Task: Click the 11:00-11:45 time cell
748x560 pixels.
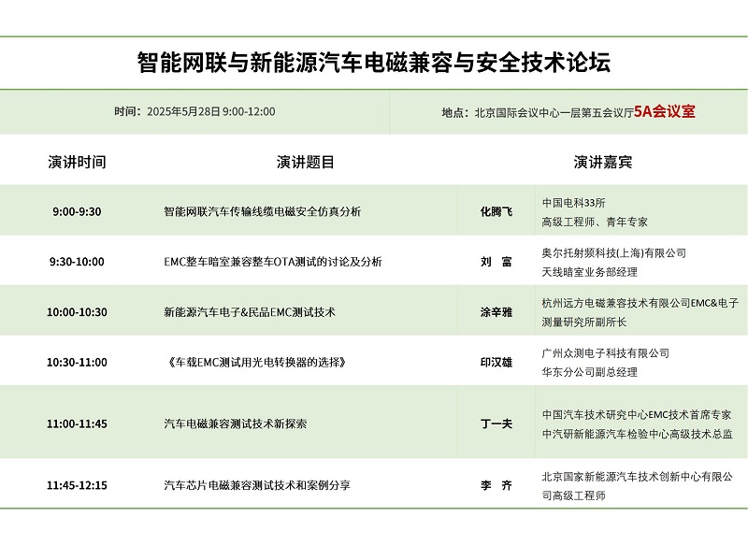Action: [x=77, y=424]
